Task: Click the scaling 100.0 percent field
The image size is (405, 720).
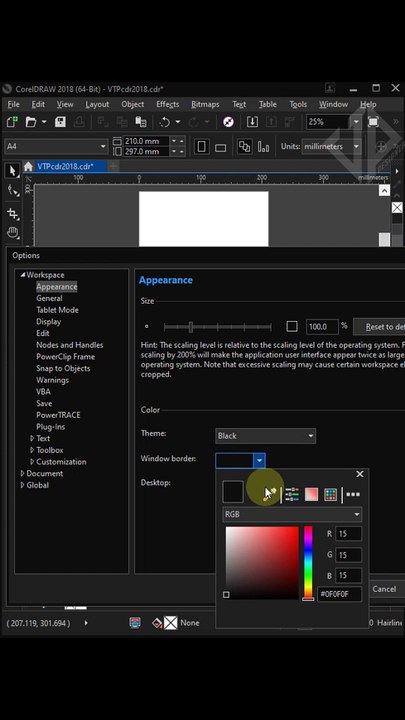Action: (322, 326)
